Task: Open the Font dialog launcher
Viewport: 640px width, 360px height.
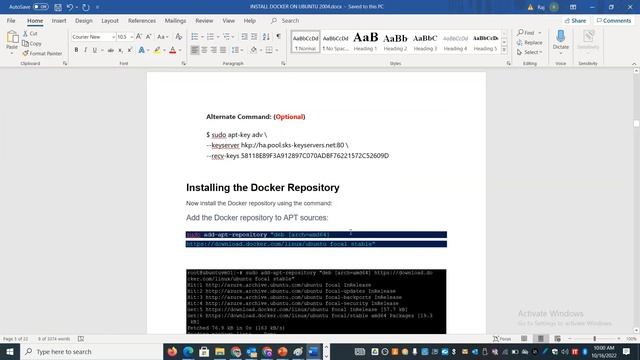Action: pos(183,64)
